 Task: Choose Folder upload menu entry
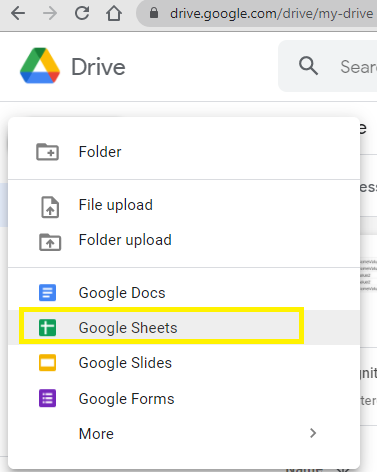(184, 240)
